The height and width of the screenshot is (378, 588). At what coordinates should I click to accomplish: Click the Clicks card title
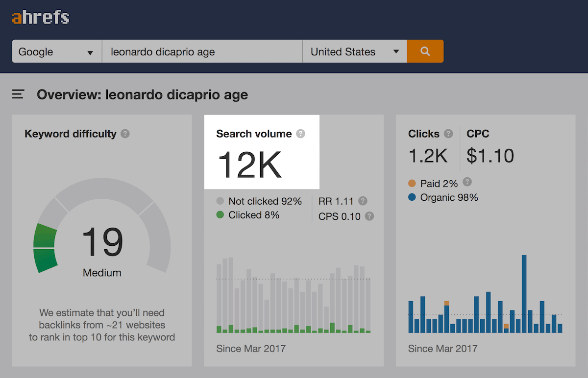424,134
